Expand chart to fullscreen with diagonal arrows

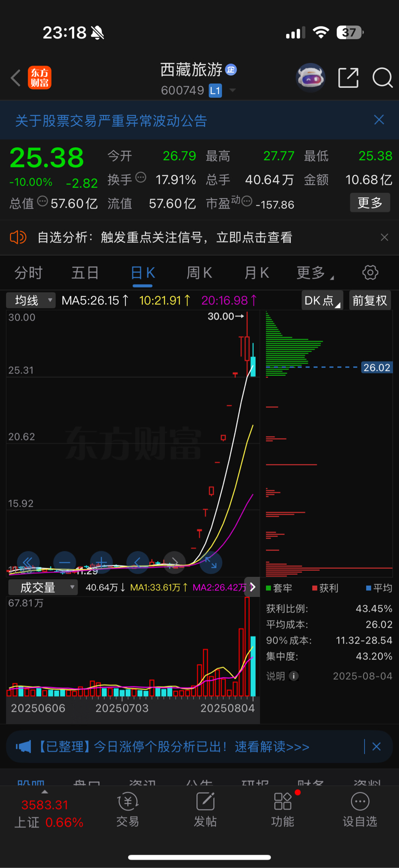coord(211,562)
